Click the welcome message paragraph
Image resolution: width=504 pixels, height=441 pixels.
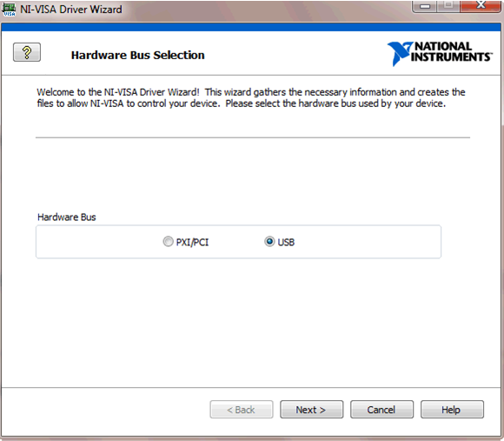[251, 97]
